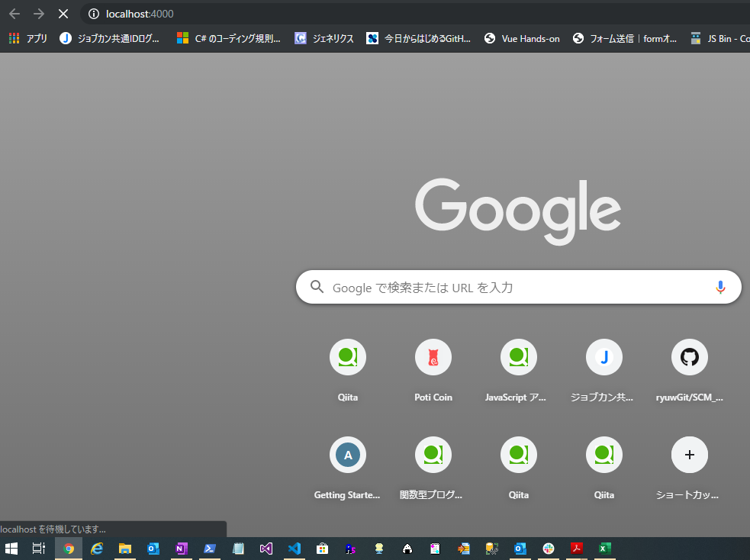Open OneNote from the taskbar
The height and width of the screenshot is (560, 750).
182,549
